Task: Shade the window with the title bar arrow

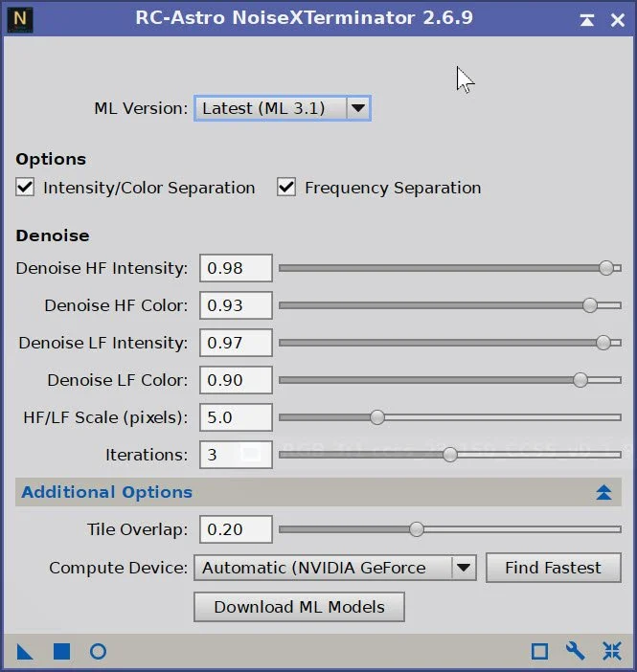Action: (587, 20)
